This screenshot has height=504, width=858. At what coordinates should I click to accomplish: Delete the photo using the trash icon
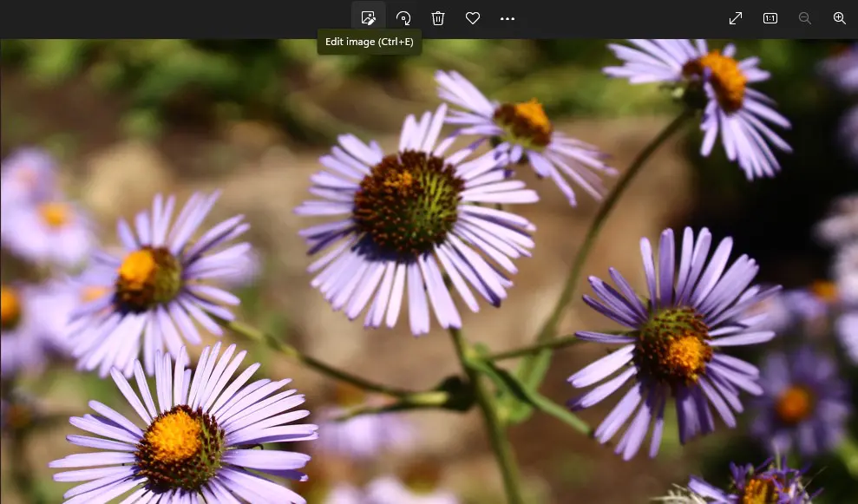click(438, 18)
